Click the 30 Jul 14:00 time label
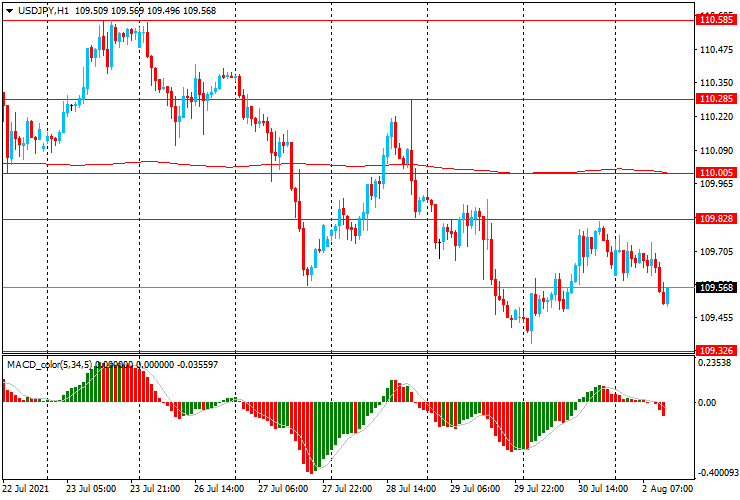Image resolution: width=740 pixels, height=500 pixels. pos(604,489)
